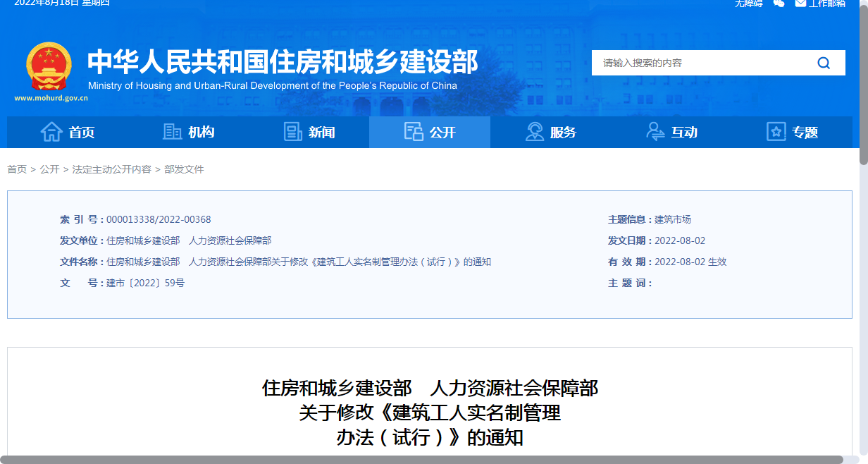Click the 发文日期 value 2022-08-02
The image size is (868, 464).
[680, 240]
